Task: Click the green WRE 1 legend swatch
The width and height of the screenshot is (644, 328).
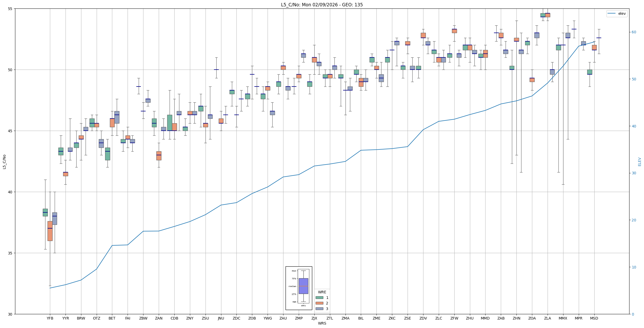Action: [319, 298]
